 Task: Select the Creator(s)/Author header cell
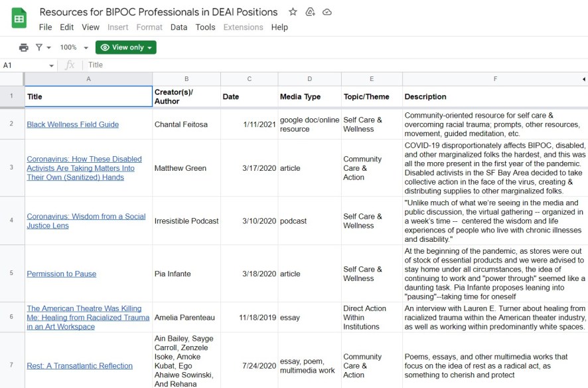(186, 96)
